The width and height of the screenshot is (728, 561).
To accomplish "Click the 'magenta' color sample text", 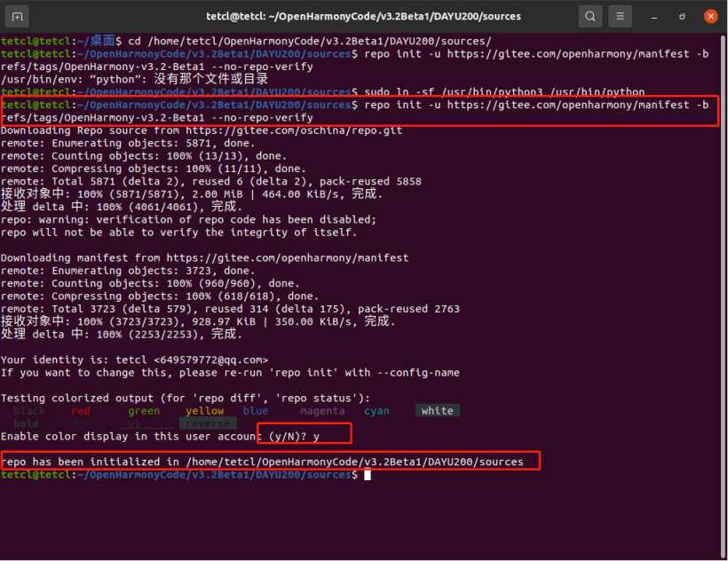I will pyautogui.click(x=322, y=411).
